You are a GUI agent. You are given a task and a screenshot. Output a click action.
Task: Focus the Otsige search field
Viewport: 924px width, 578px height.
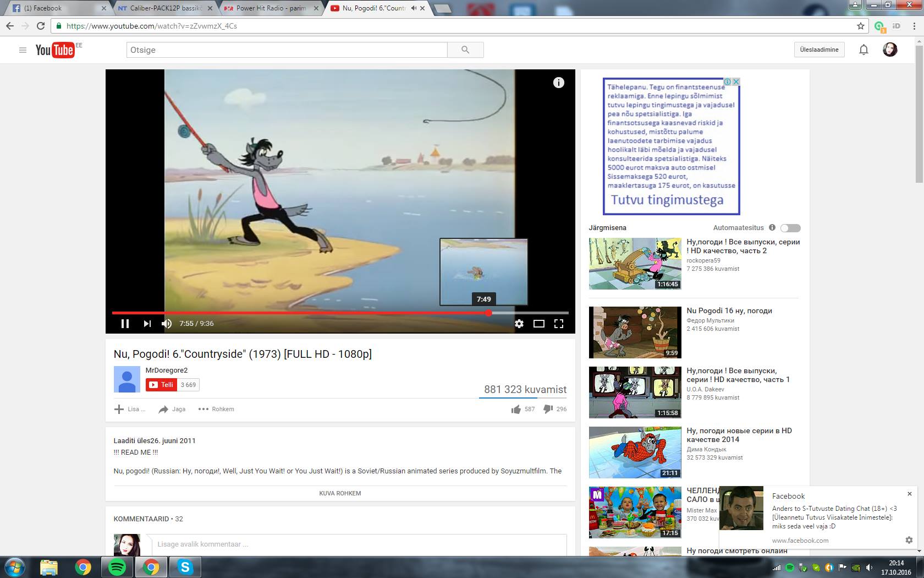287,50
